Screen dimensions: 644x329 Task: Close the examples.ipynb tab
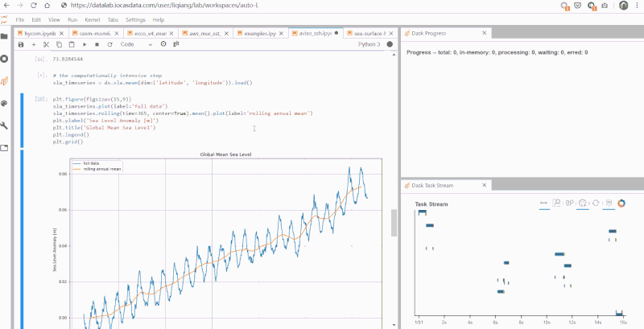[x=282, y=33]
